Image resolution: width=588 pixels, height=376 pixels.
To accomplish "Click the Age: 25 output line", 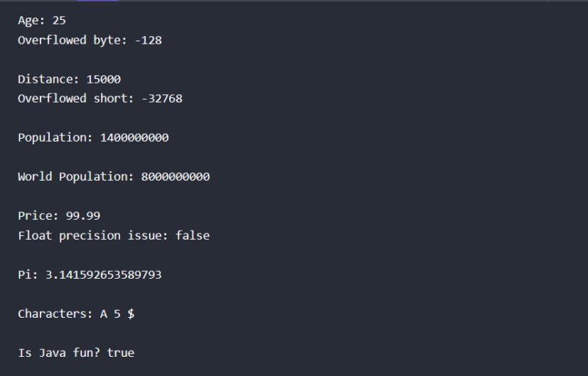I will (x=42, y=21).
